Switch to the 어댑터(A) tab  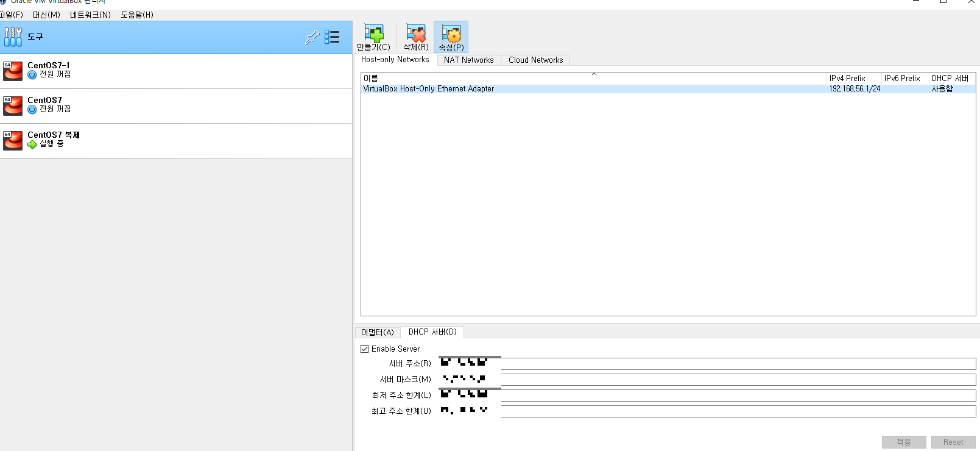[x=378, y=332]
